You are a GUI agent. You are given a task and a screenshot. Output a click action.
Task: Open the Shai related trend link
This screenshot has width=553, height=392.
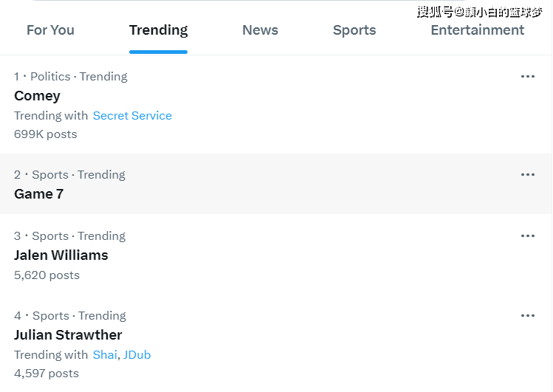coord(105,354)
